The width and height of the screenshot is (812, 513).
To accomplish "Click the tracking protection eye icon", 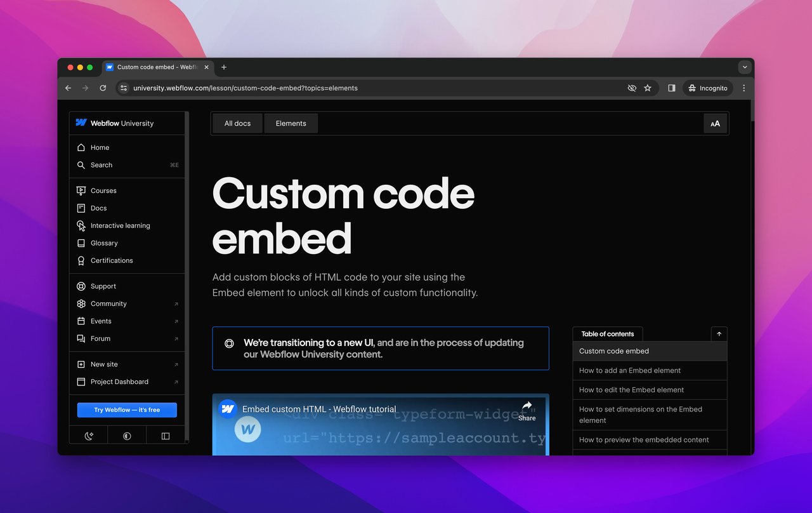I will click(632, 88).
